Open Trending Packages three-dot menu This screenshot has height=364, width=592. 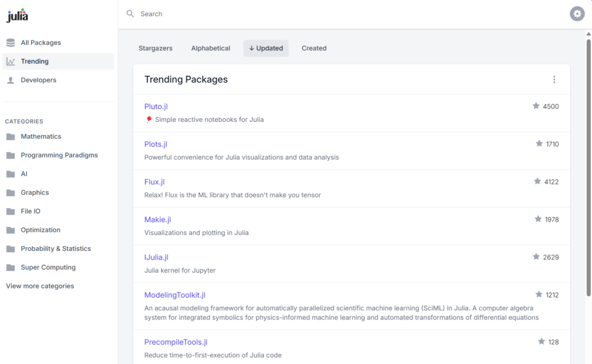click(554, 80)
